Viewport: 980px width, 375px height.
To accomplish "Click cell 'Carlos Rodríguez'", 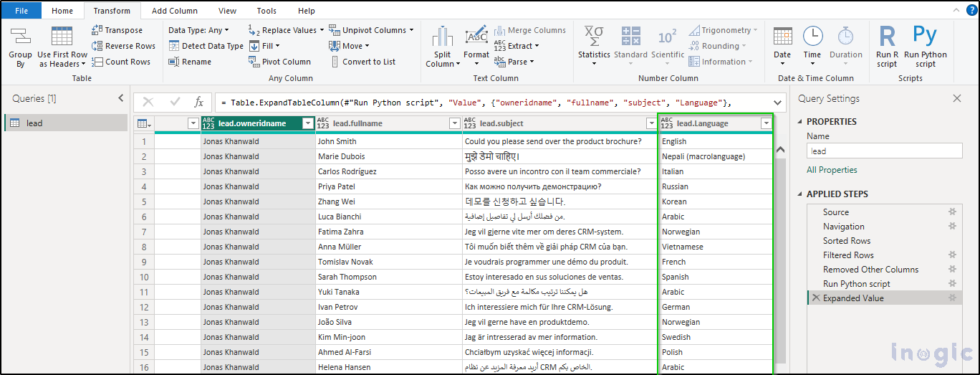I will pyautogui.click(x=388, y=171).
